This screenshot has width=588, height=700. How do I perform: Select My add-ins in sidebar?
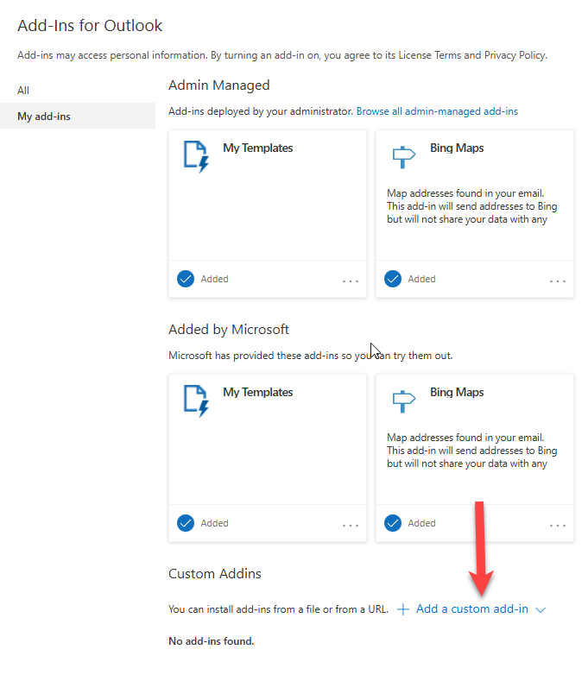tap(78, 116)
